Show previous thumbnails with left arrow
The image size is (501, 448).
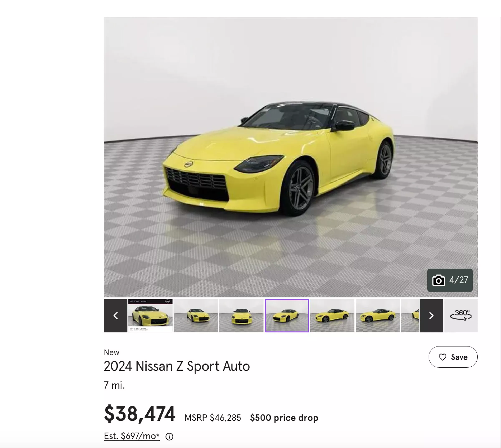click(x=115, y=315)
